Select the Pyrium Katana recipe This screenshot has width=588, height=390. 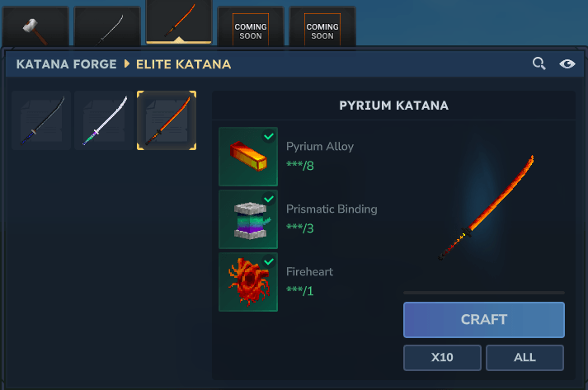[167, 120]
